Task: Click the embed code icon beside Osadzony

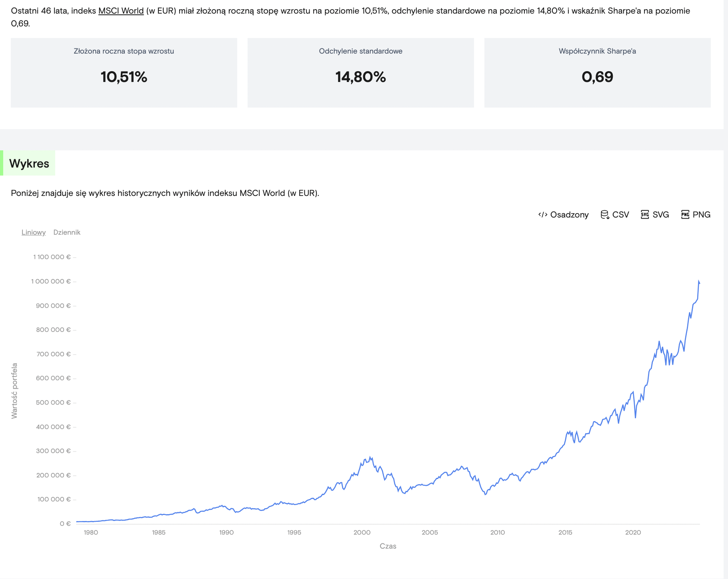Action: pyautogui.click(x=543, y=215)
